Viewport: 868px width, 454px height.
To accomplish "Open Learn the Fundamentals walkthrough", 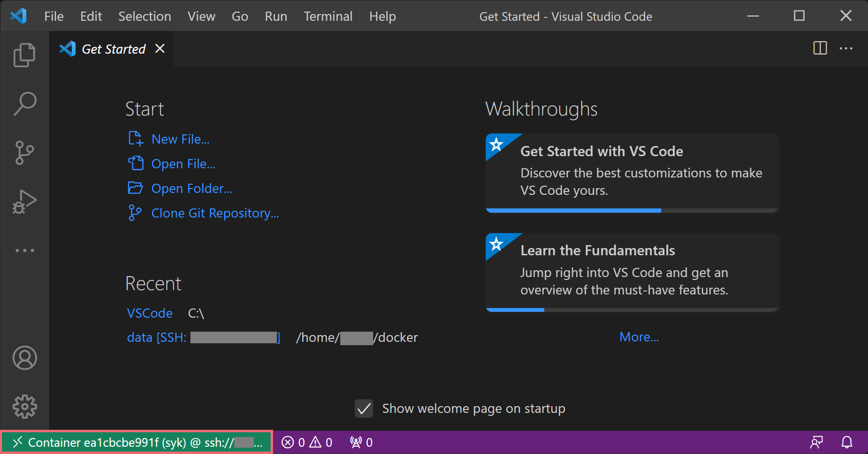I will click(632, 272).
